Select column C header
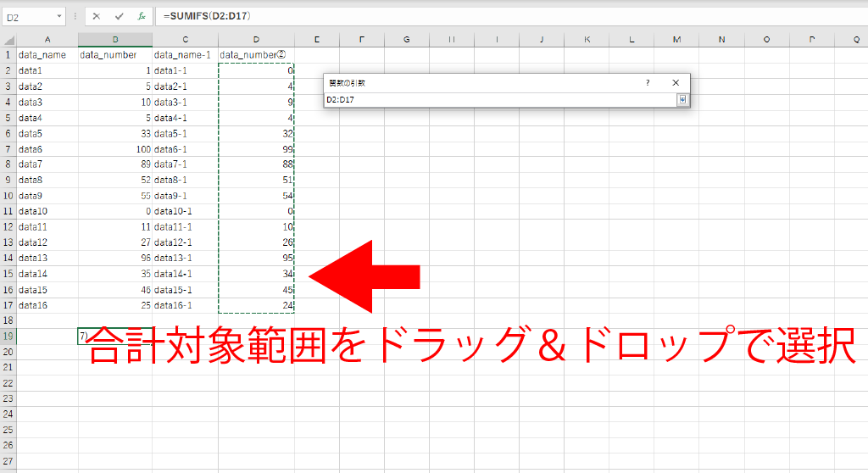 (x=185, y=40)
